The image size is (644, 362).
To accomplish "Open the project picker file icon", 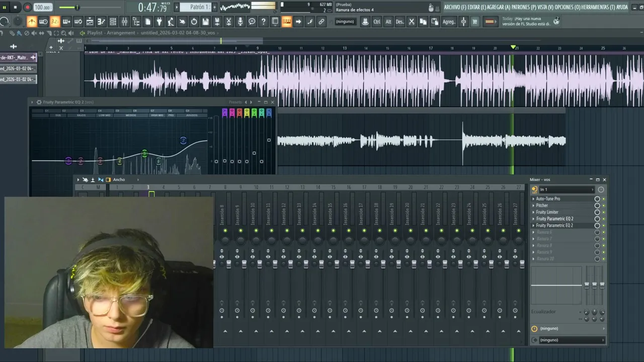I will tap(148, 22).
